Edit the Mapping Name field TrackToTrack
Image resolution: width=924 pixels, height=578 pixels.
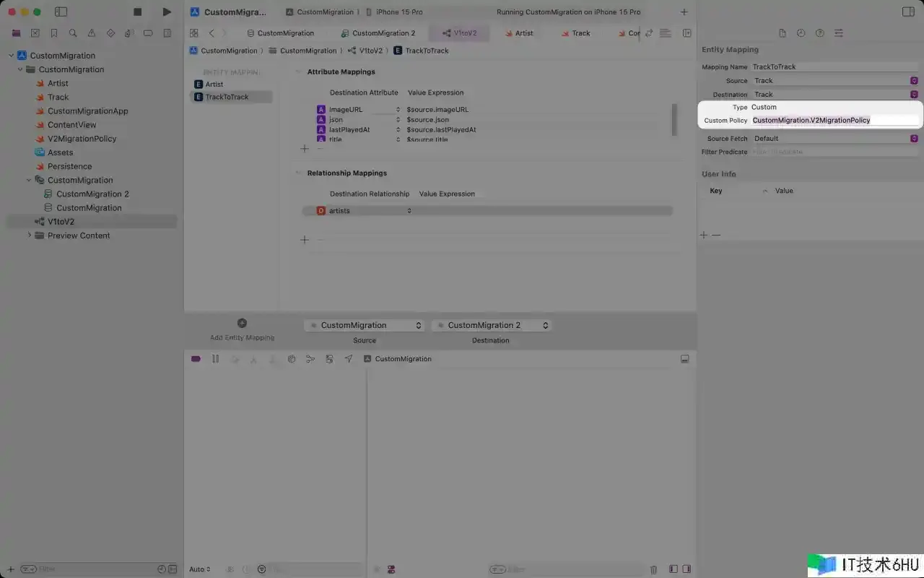834,66
